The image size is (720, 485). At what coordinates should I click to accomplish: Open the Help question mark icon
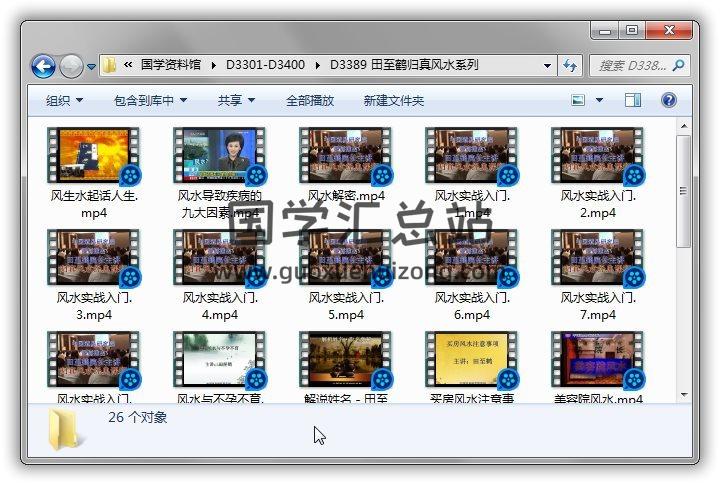(x=669, y=100)
